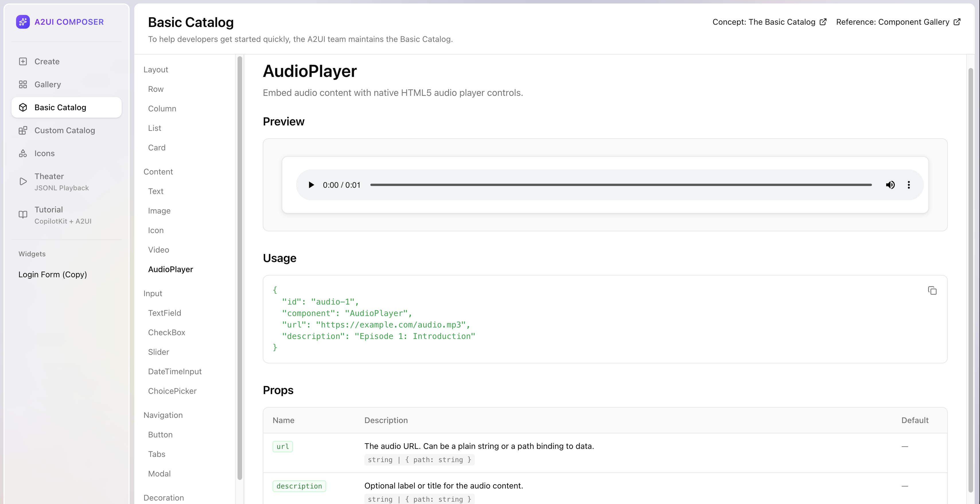Open the Custom Catalog page

[x=64, y=130]
